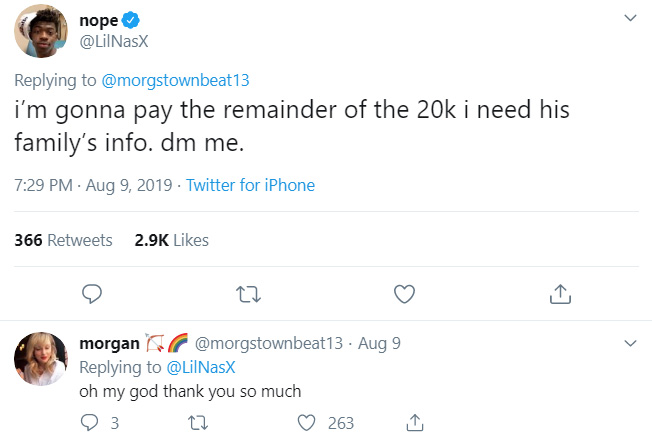View the 366 Retweets list

pyautogui.click(x=63, y=240)
